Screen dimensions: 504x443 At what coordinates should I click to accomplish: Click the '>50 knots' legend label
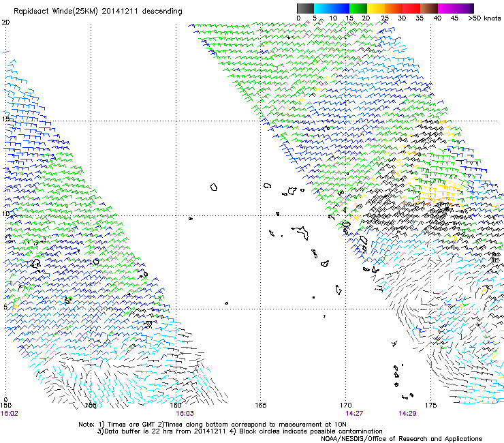(x=484, y=18)
